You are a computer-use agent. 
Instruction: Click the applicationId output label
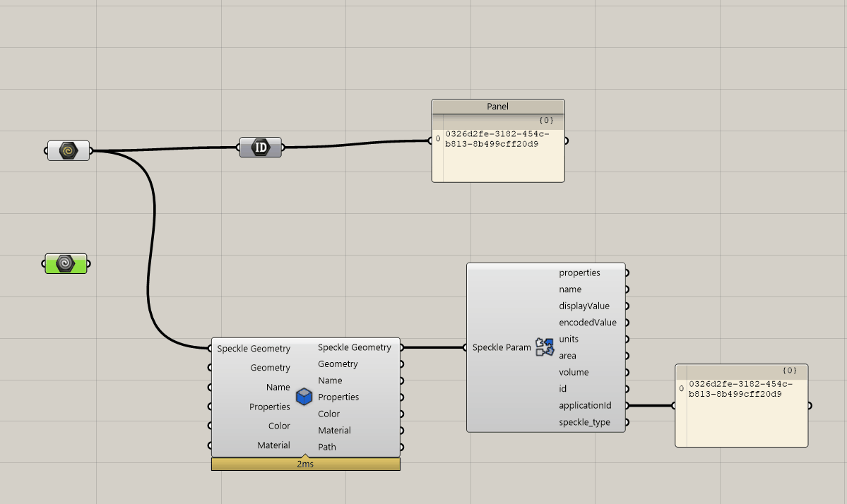(585, 405)
